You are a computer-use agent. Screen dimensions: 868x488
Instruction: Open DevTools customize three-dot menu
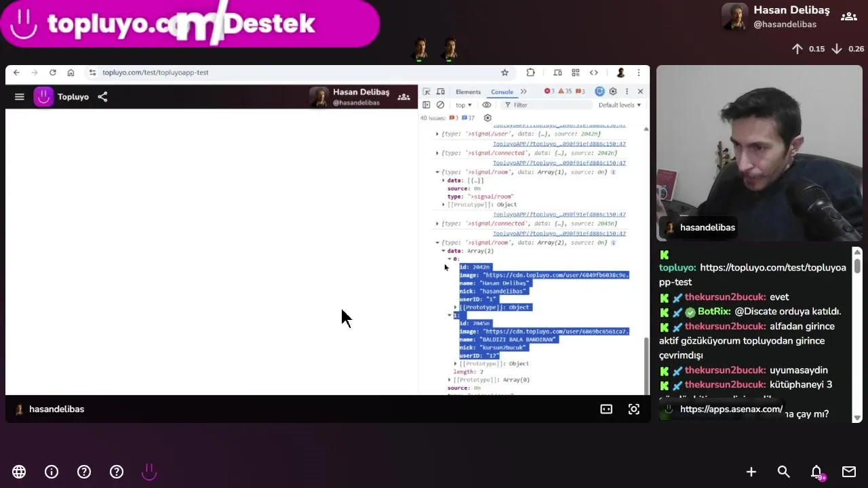tap(627, 91)
